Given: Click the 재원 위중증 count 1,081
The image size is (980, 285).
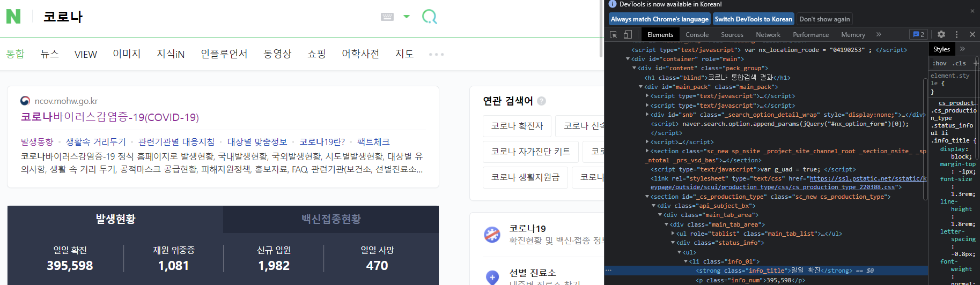Looking at the screenshot, I should [x=173, y=266].
